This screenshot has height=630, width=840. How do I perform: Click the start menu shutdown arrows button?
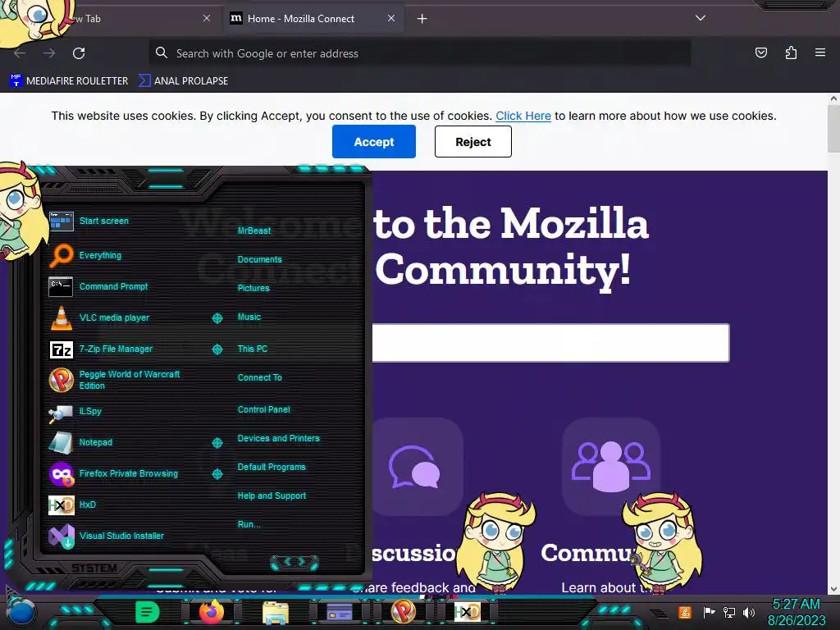click(x=294, y=562)
